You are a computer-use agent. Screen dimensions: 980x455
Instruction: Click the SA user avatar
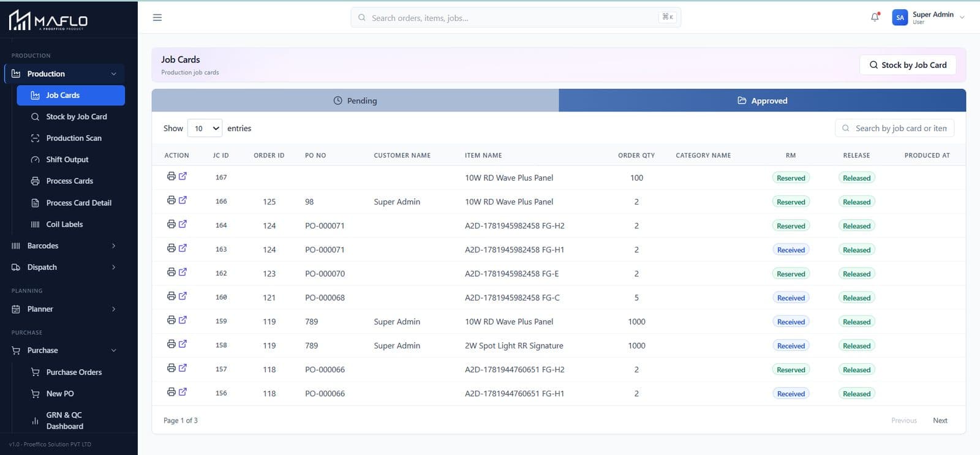click(900, 17)
